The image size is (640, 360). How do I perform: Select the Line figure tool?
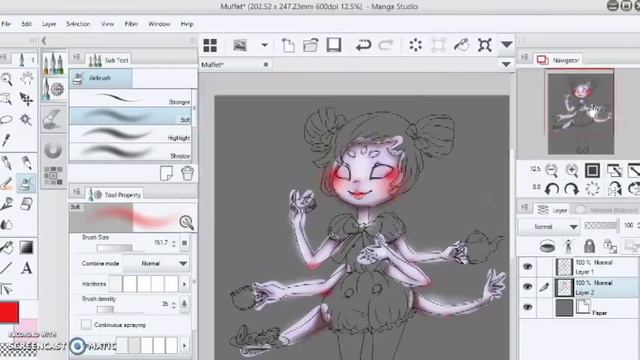pos(6,268)
